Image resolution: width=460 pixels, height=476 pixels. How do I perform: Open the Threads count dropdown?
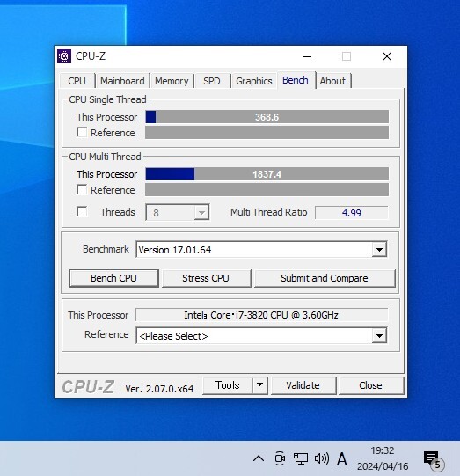(x=178, y=213)
